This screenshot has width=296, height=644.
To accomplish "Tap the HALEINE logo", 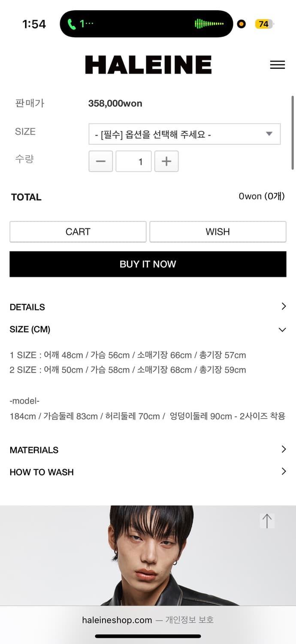I will [x=148, y=65].
